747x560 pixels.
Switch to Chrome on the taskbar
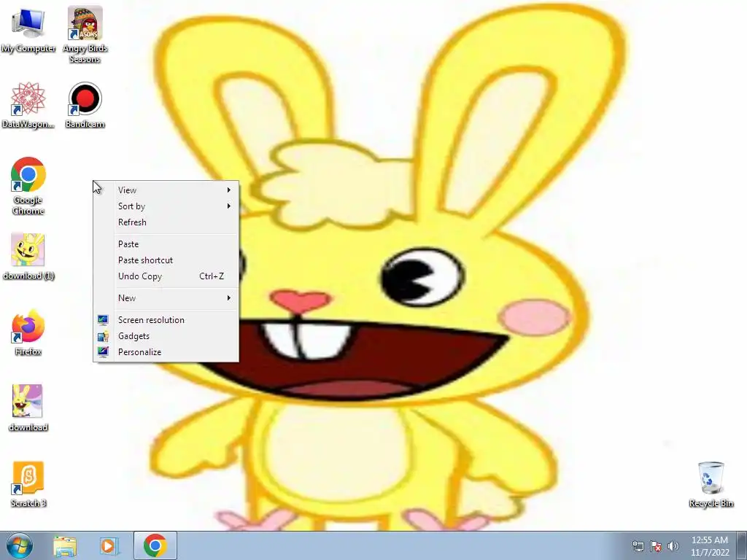click(x=155, y=545)
